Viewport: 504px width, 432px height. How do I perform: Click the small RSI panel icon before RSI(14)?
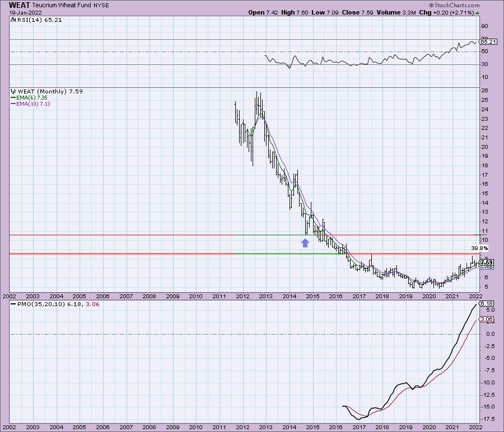click(13, 20)
